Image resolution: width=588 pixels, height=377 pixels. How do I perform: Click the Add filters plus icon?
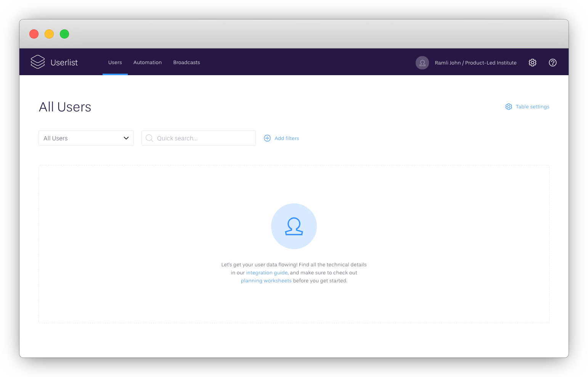point(267,138)
